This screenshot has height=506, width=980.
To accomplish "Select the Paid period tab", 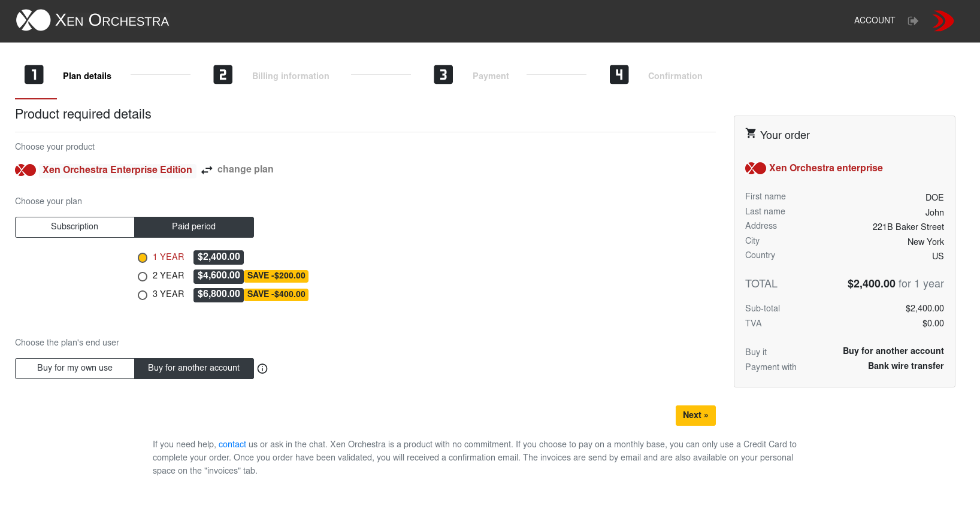I will (193, 227).
